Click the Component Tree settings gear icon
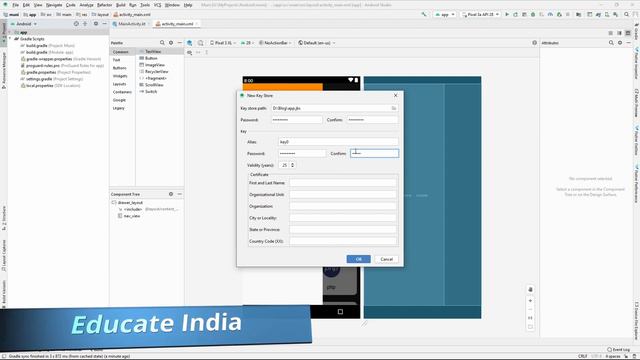The image size is (640, 360). coord(171,194)
